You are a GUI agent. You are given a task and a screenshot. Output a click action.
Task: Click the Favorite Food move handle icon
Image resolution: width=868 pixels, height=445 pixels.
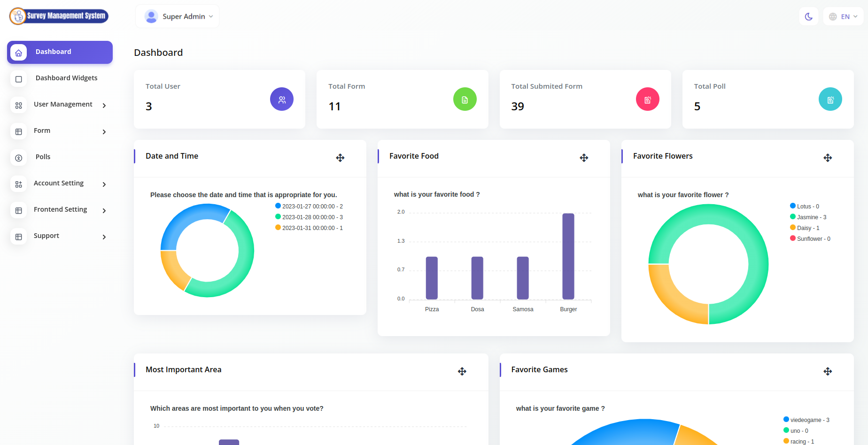[x=584, y=158]
